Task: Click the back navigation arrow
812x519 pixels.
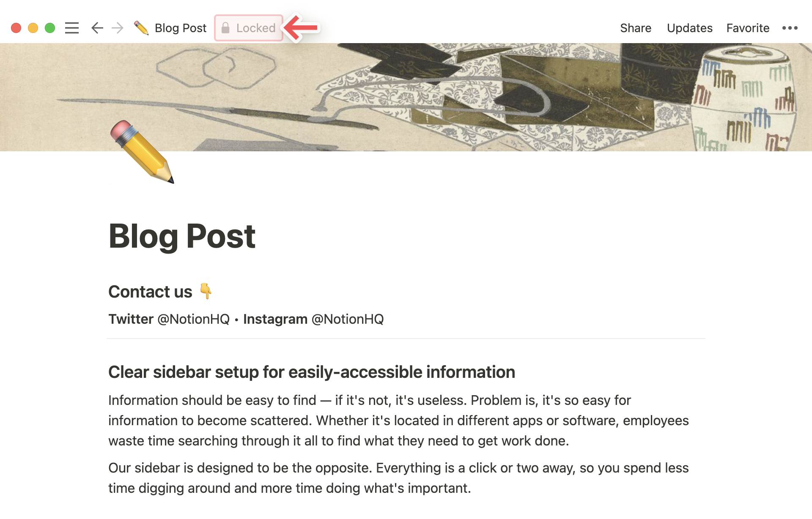Action: click(97, 27)
